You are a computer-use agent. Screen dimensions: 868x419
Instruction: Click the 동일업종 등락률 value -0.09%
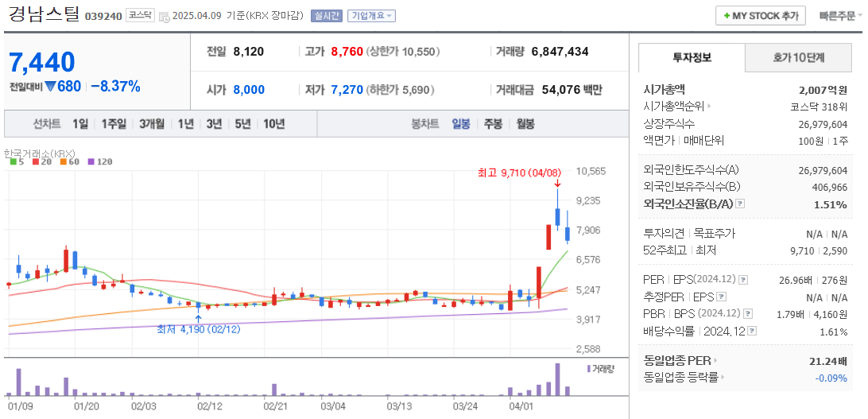[x=831, y=378]
